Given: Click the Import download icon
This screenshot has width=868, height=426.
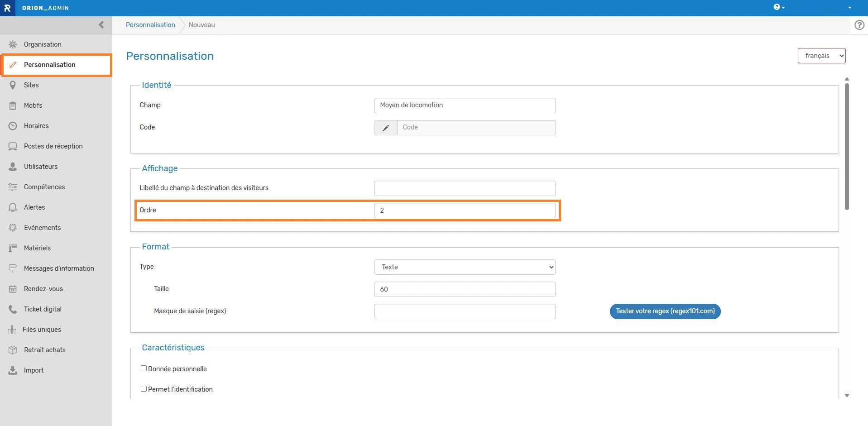Looking at the screenshot, I should point(13,370).
